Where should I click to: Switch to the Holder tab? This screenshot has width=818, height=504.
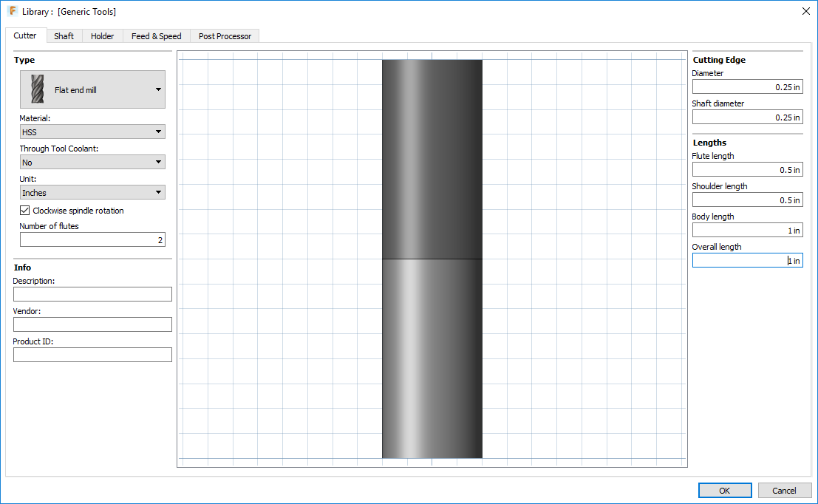coord(102,36)
